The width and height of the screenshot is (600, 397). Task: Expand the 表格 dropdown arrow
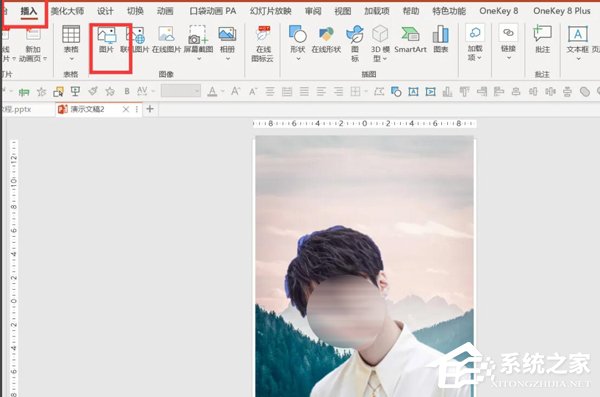tap(71, 59)
